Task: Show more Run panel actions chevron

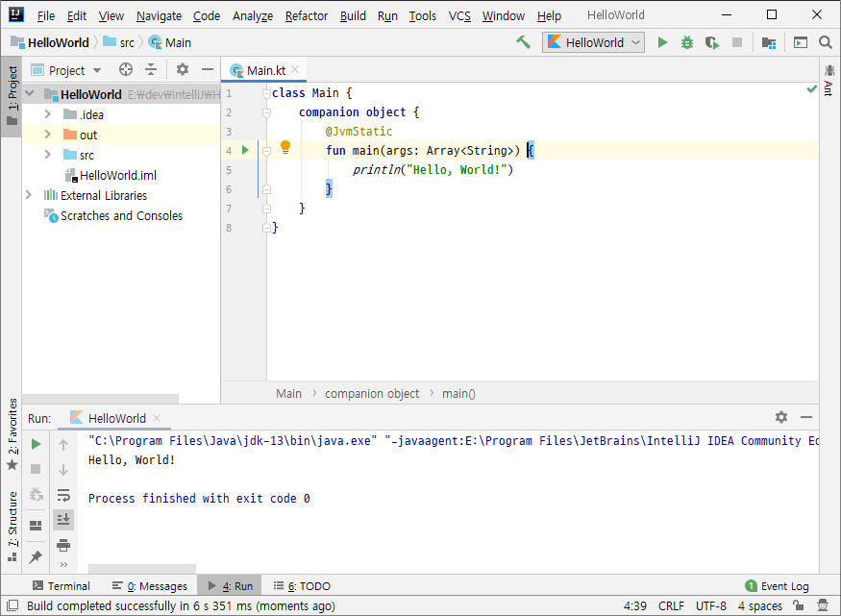Action: click(x=63, y=564)
